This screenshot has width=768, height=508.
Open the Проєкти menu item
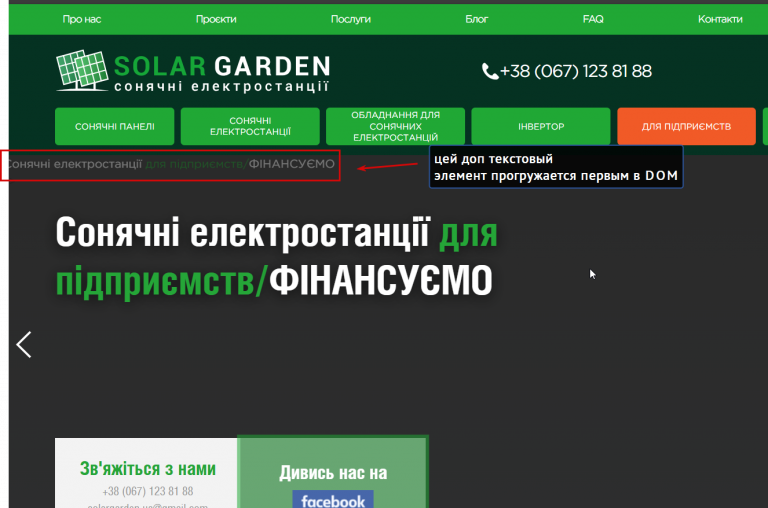pos(216,19)
